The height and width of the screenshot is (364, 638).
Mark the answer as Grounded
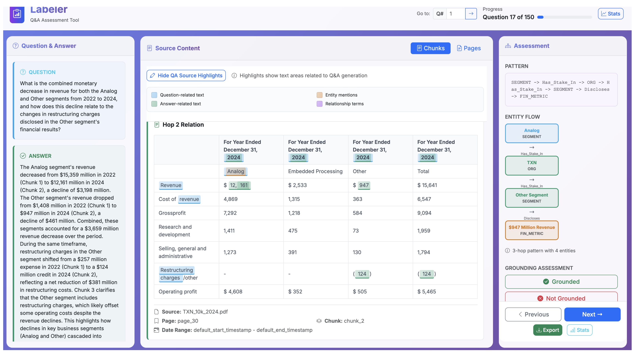tap(561, 282)
